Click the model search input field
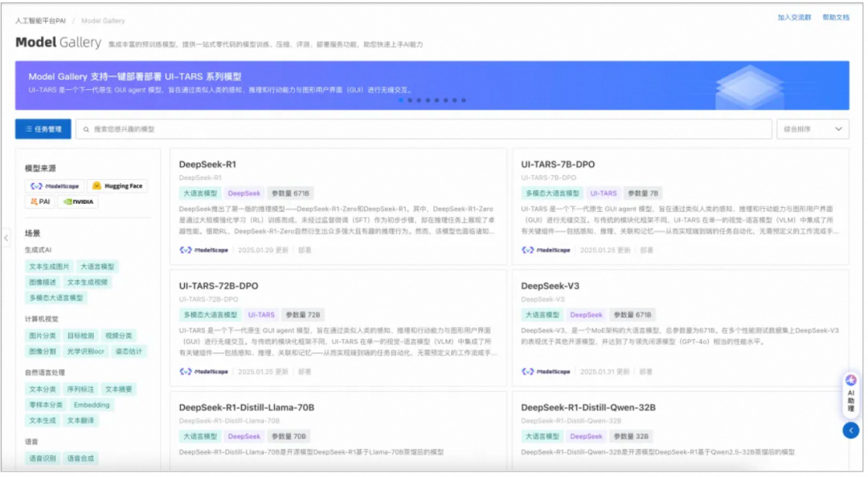This screenshot has height=477, width=868. pyautogui.click(x=426, y=128)
